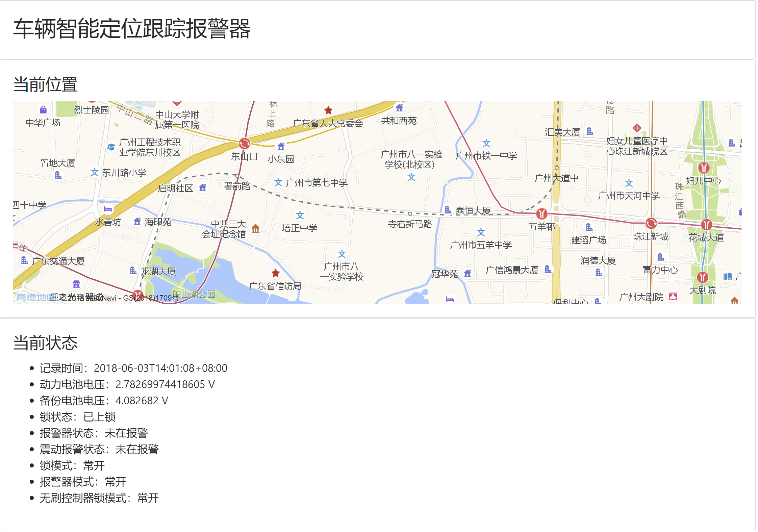
Task: Click the 大剧院 metro station icon
Action: click(702, 277)
